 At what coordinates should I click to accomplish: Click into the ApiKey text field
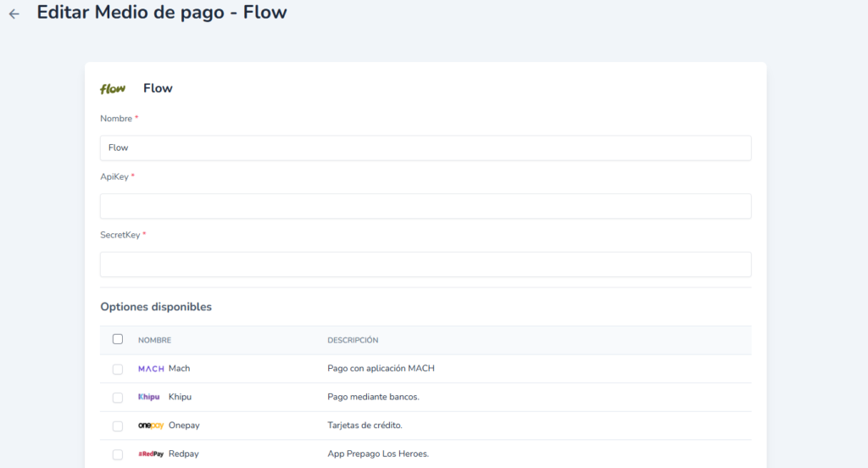click(426, 206)
